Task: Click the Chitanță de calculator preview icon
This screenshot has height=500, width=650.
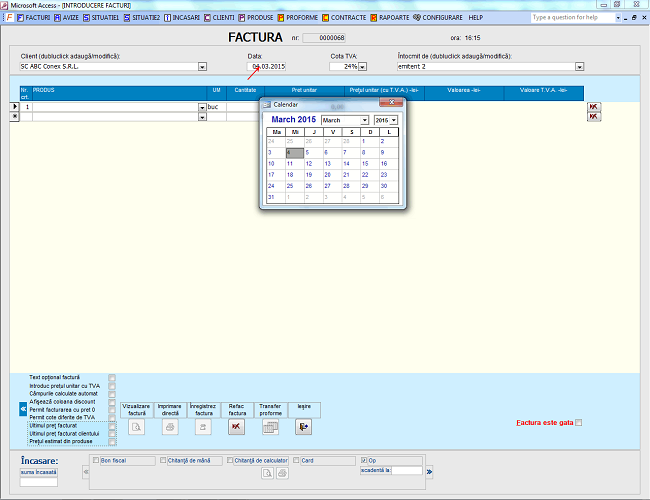Action: click(267, 473)
